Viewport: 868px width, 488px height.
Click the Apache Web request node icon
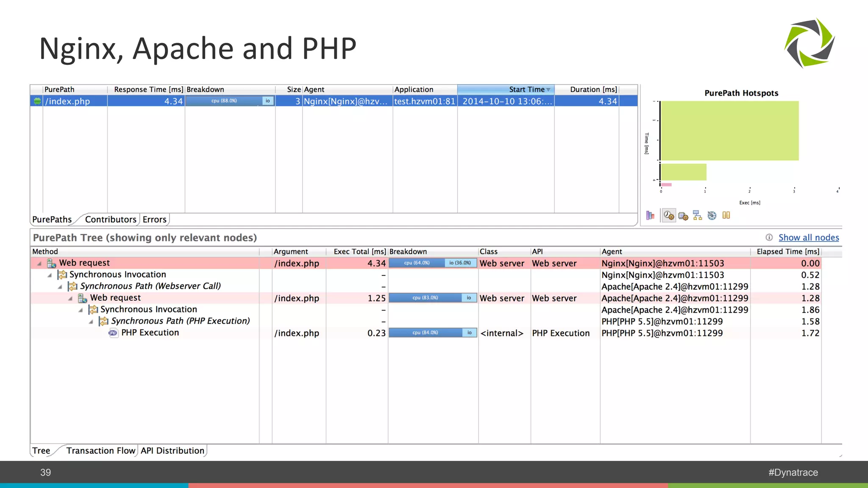pos(83,298)
